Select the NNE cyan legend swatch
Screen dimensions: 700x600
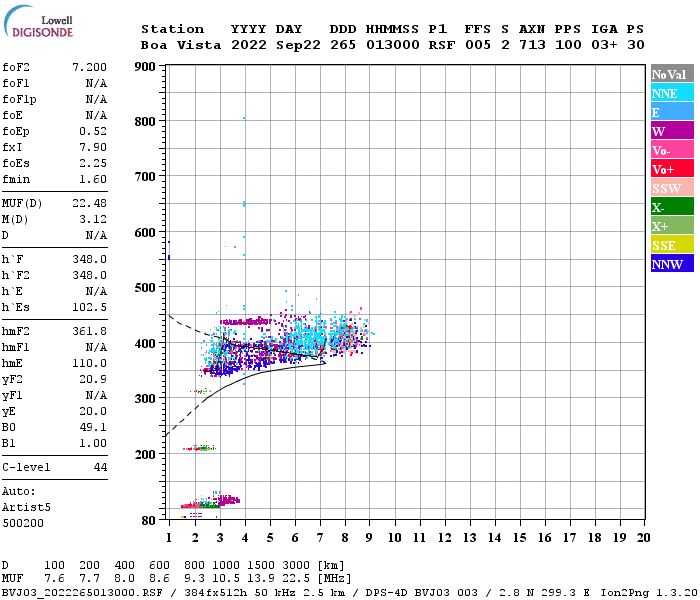pyautogui.click(x=672, y=93)
